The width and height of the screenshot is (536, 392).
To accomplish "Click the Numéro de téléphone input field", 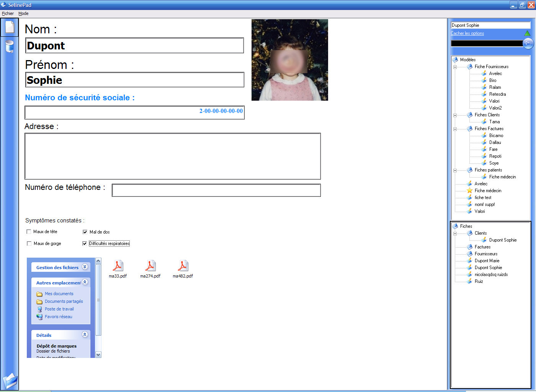I will pyautogui.click(x=216, y=190).
